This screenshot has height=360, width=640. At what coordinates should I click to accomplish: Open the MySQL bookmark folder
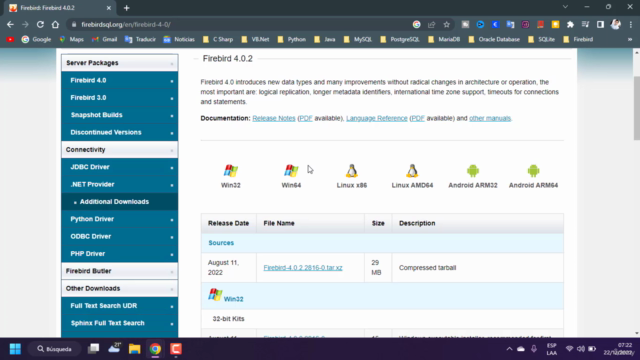pos(358,39)
